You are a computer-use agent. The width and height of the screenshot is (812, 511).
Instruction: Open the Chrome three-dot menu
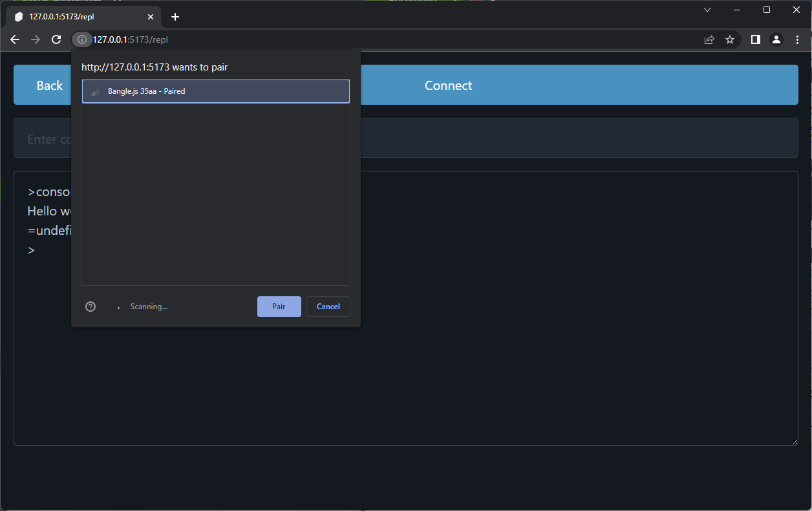click(x=797, y=39)
